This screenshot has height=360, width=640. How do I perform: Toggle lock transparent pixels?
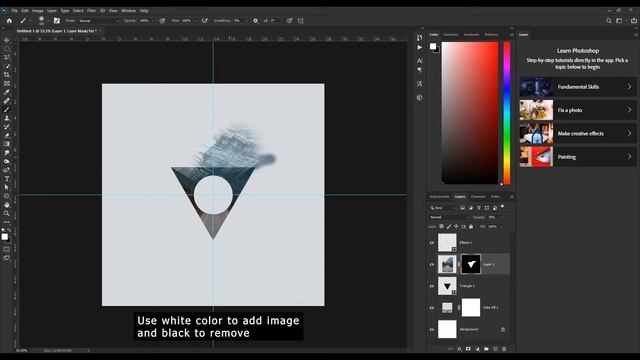(x=442, y=227)
